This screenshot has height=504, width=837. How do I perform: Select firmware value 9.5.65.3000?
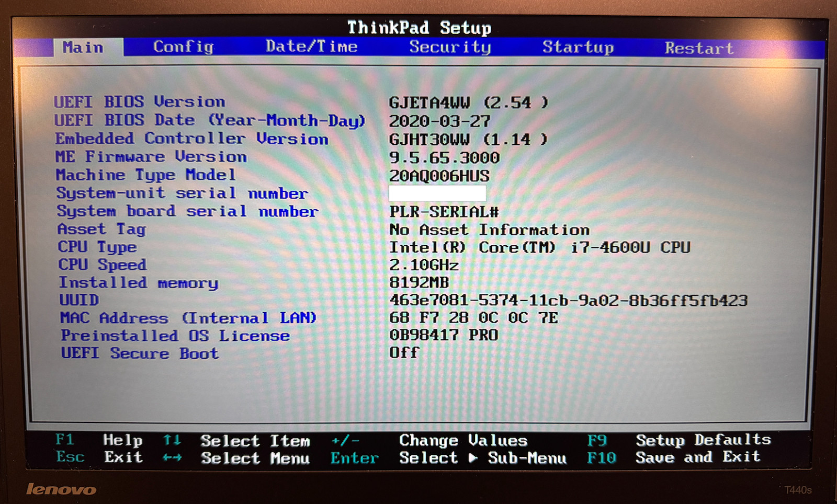click(444, 158)
